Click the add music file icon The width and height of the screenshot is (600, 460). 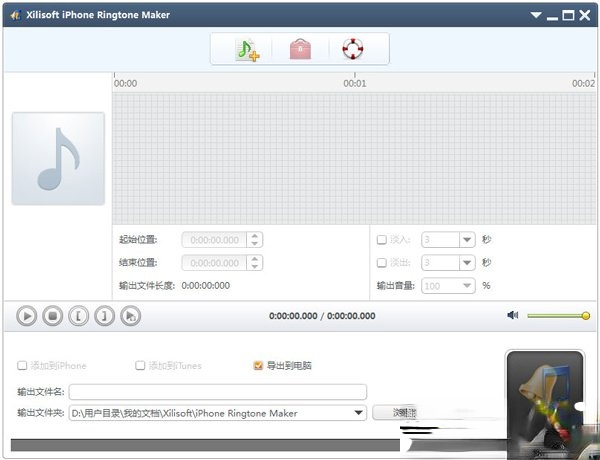point(247,50)
